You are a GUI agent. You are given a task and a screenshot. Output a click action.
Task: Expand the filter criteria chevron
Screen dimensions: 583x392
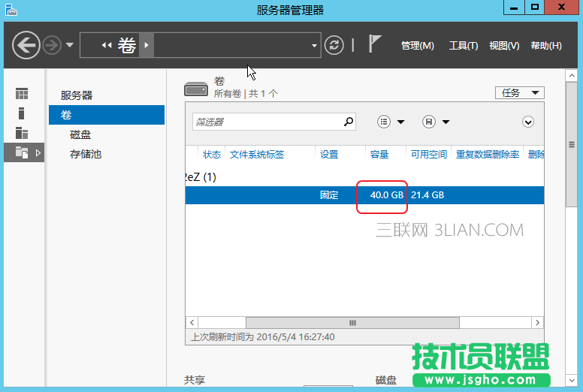pyautogui.click(x=528, y=122)
